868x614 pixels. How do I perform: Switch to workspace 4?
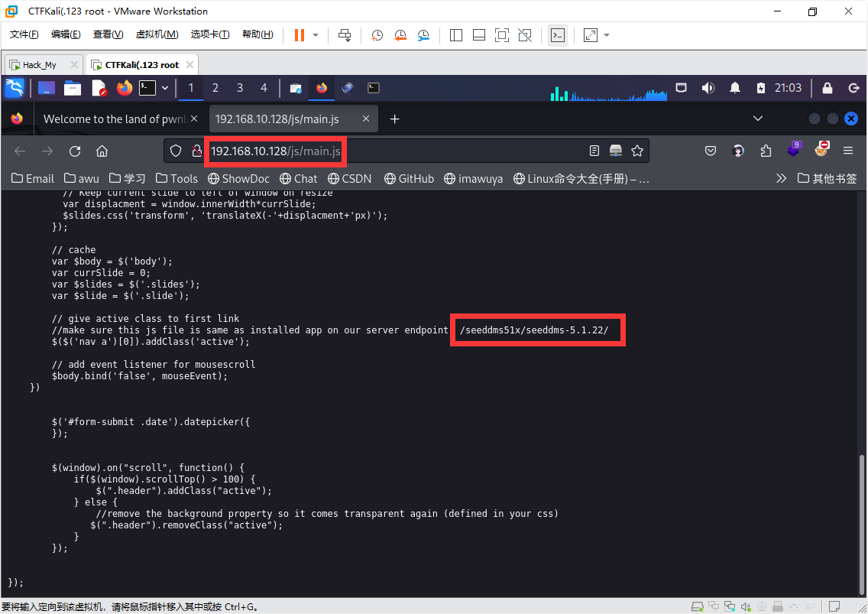pos(264,88)
